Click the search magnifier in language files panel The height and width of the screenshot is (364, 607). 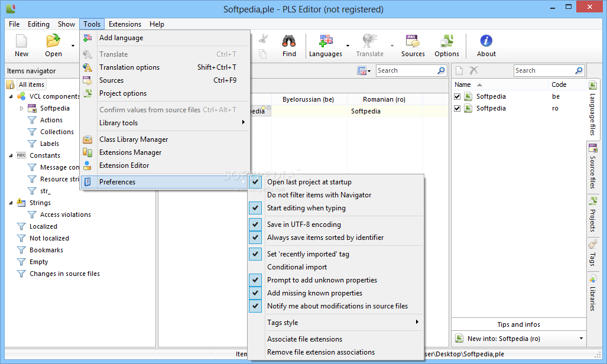coord(579,70)
